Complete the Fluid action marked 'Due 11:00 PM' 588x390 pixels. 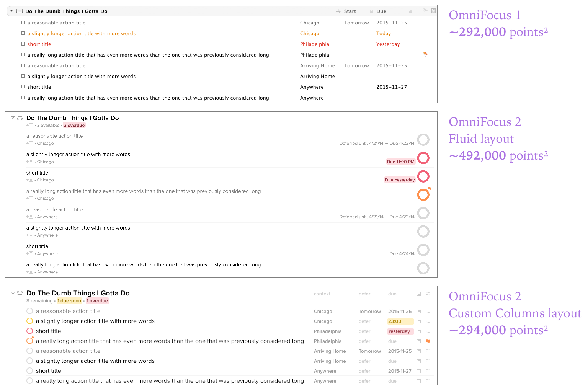423,158
